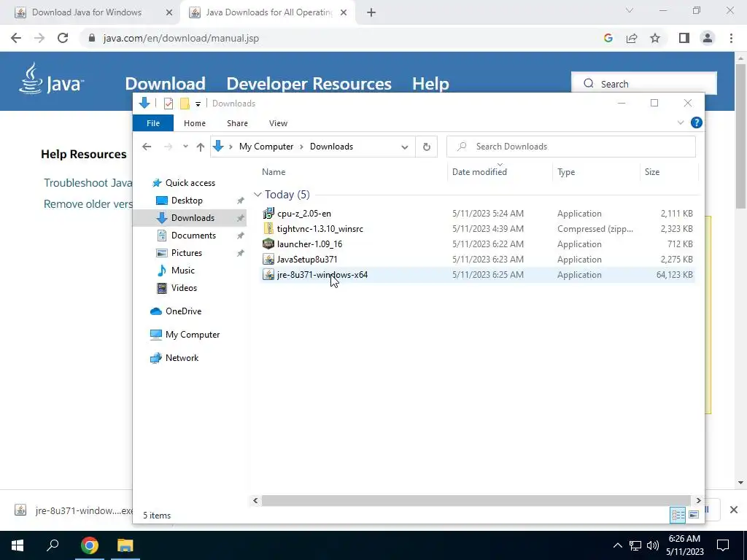Open the File menu in Explorer
This screenshot has height=560, width=747.
[153, 123]
